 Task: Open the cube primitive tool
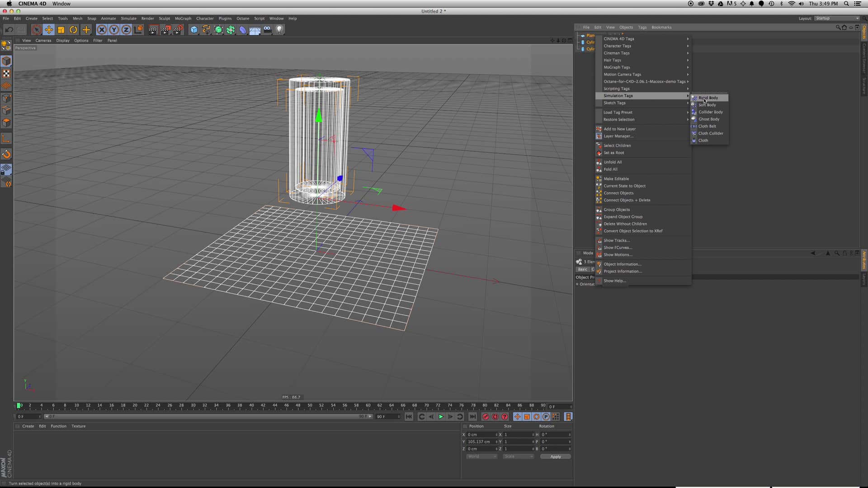[x=193, y=30]
